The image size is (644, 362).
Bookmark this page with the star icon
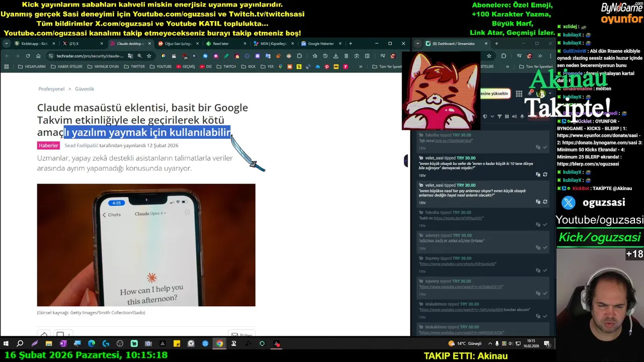pos(149,56)
